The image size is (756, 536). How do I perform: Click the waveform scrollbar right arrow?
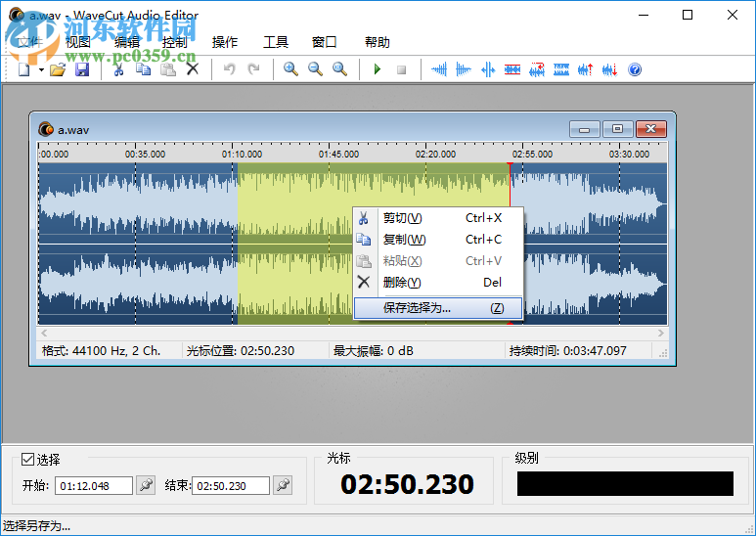660,334
